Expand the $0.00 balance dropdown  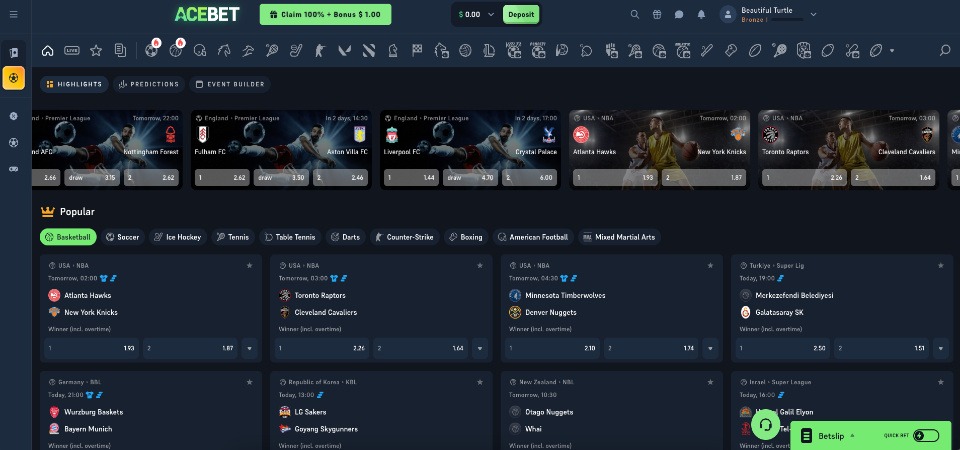coord(490,15)
